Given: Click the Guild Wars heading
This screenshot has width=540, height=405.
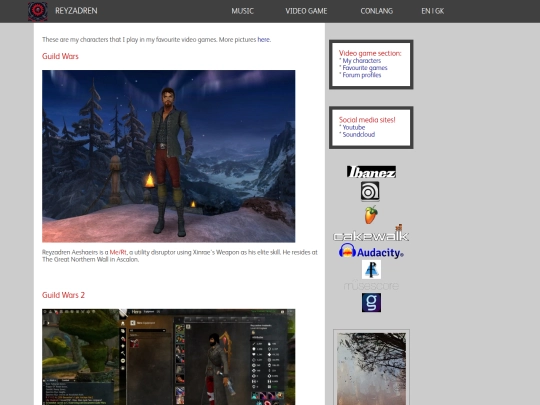Looking at the screenshot, I should 60,56.
